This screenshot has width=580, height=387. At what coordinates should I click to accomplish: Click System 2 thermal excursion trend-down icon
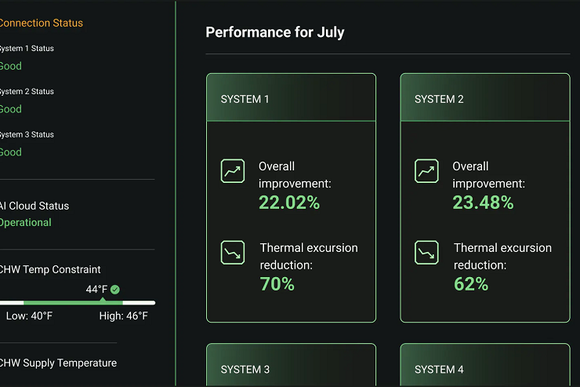point(426,253)
